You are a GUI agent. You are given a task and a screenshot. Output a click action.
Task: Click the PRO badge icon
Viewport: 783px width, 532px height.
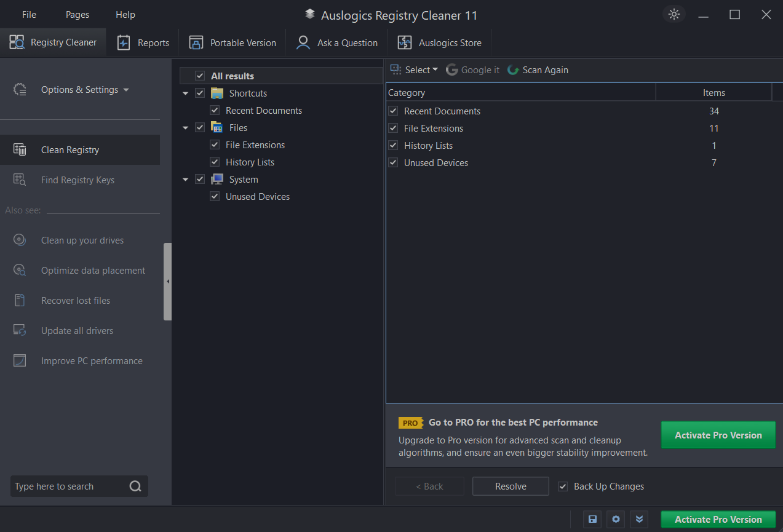(x=410, y=423)
